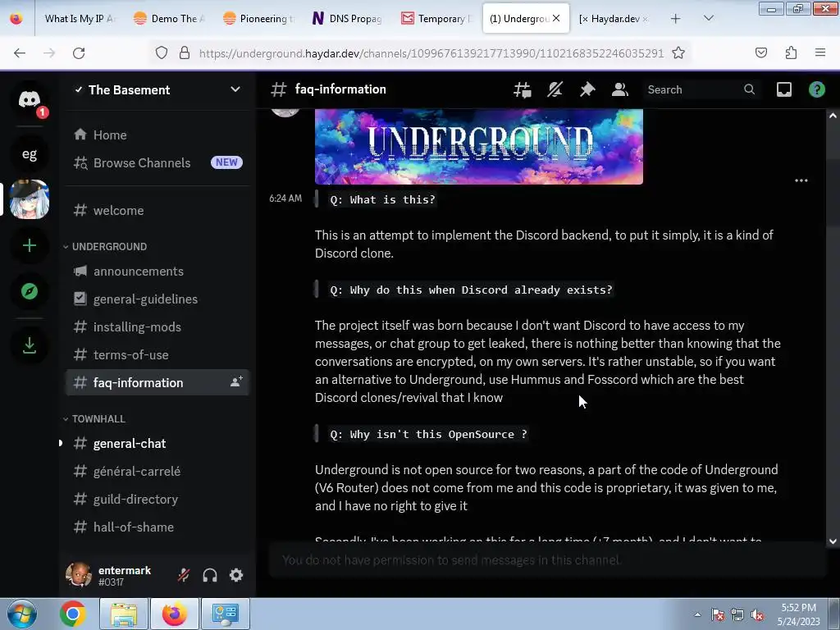Switch to 'DNS Propag' browser tab
This screenshot has height=630, width=840.
click(348, 18)
